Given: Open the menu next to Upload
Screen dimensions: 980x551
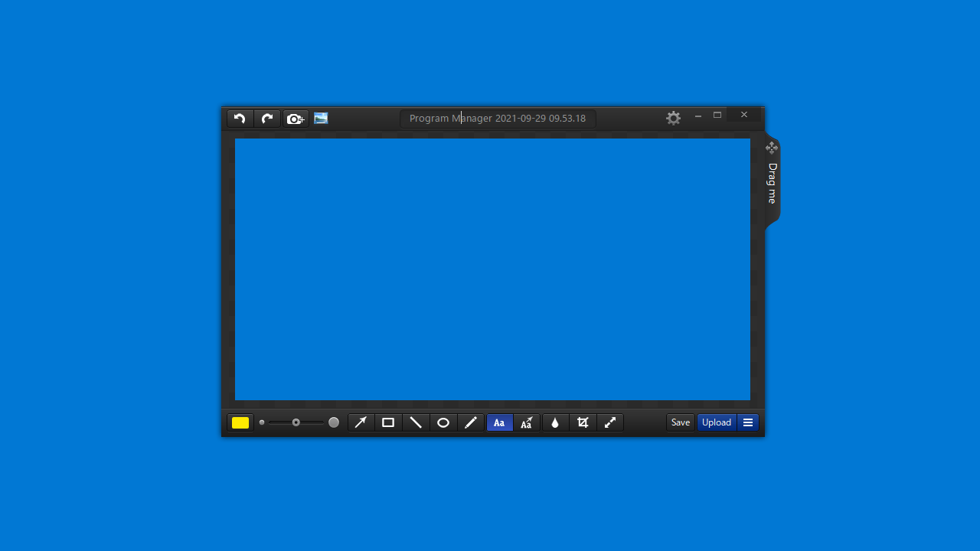Looking at the screenshot, I should click(748, 422).
